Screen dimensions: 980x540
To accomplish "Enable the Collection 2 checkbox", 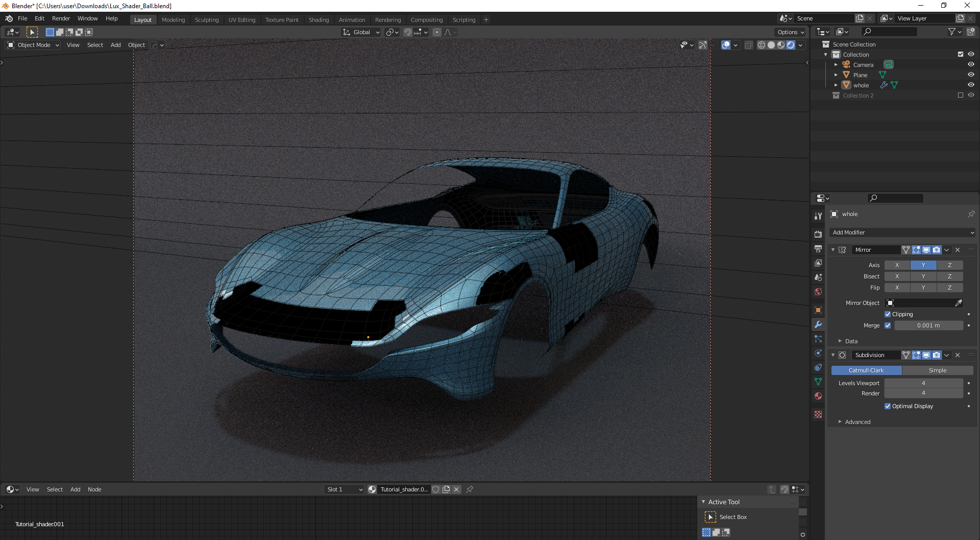I will click(x=960, y=95).
